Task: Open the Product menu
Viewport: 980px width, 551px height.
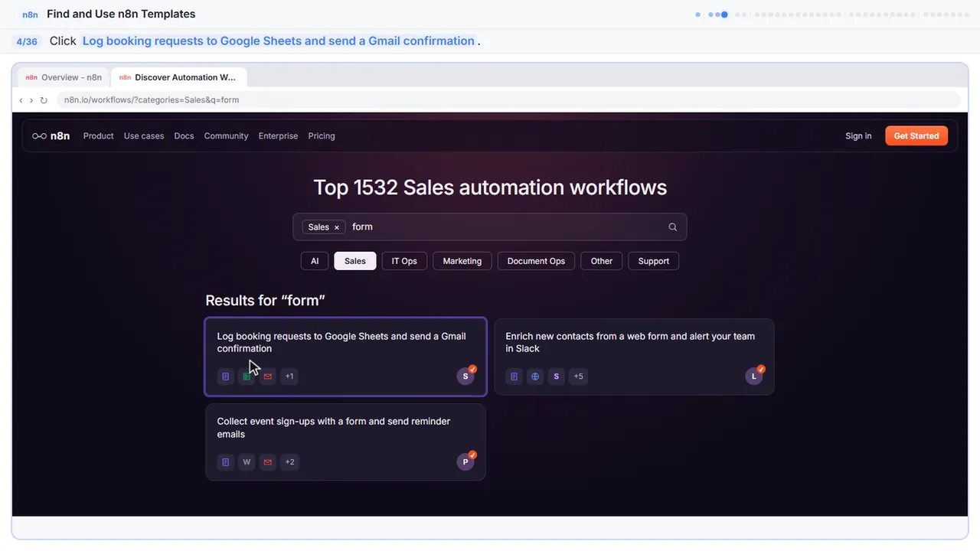Action: [x=98, y=136]
